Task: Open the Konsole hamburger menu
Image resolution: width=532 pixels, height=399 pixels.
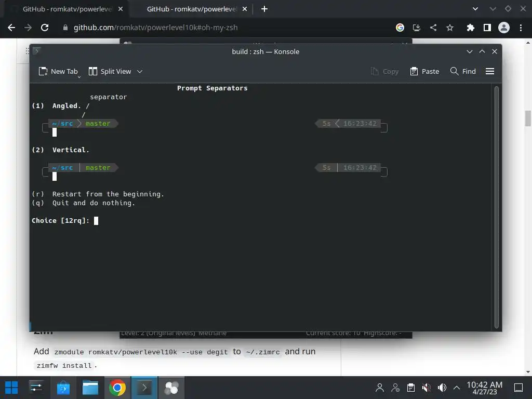Action: (x=489, y=71)
